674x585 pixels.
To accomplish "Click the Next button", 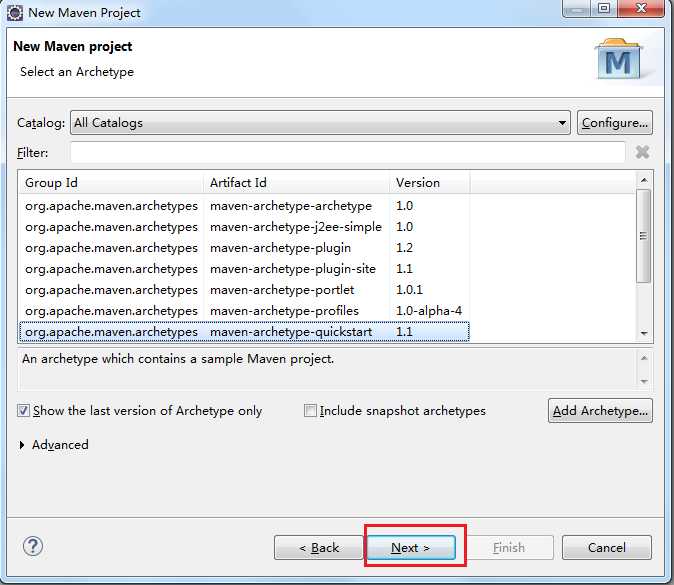I will coord(411,548).
